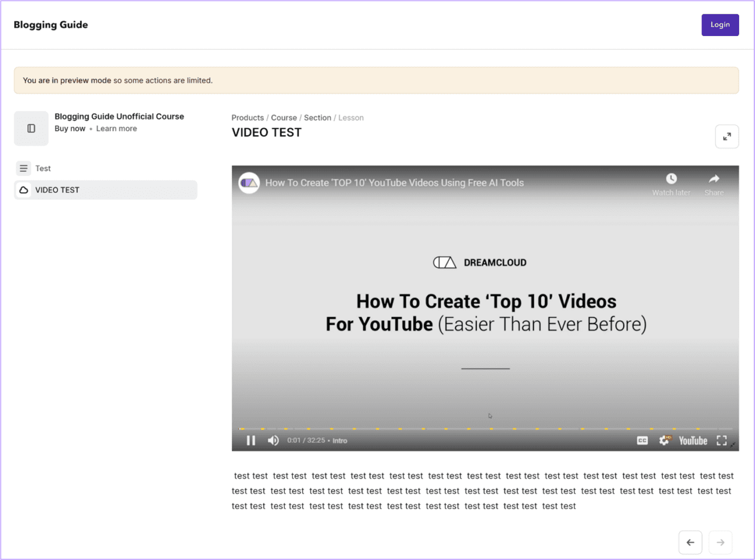The width and height of the screenshot is (755, 560).
Task: Pause the video playback
Action: pyautogui.click(x=251, y=440)
